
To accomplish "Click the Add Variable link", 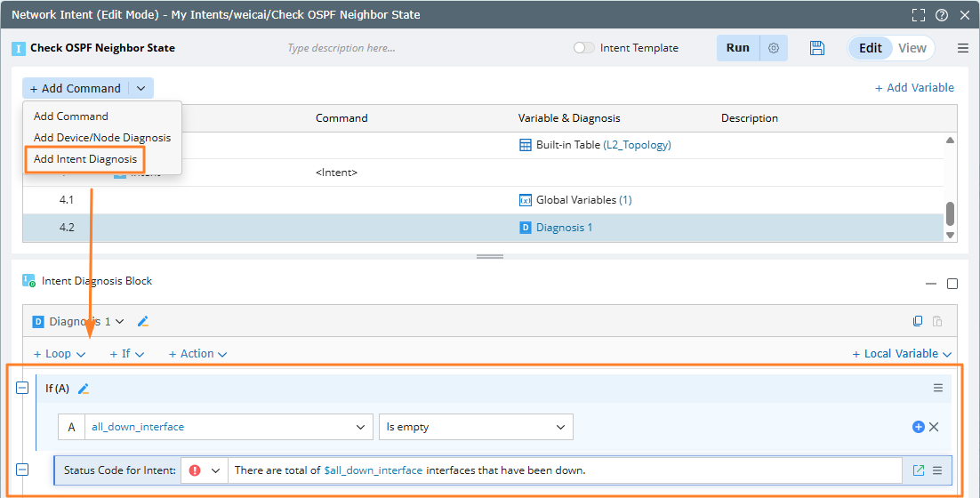I will point(914,87).
